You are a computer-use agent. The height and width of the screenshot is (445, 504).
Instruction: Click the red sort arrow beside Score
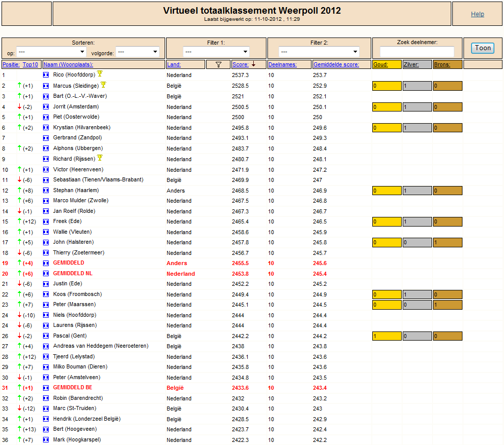click(x=254, y=64)
